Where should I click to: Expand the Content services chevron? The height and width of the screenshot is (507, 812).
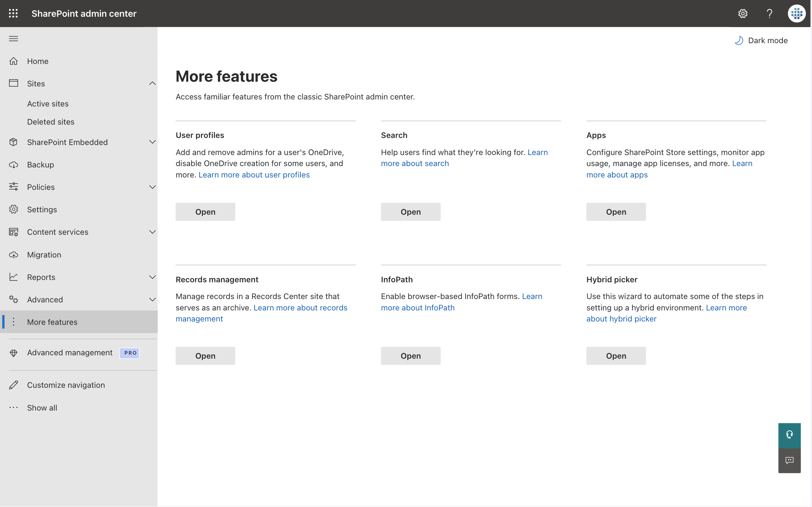click(x=152, y=232)
